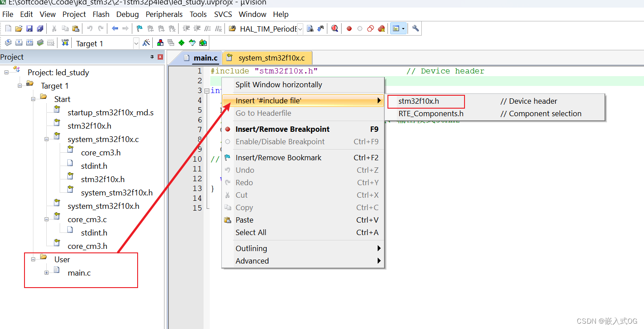The width and height of the screenshot is (644, 329).
Task: Select system_stm32f10x.c in project tree
Action: (x=103, y=139)
